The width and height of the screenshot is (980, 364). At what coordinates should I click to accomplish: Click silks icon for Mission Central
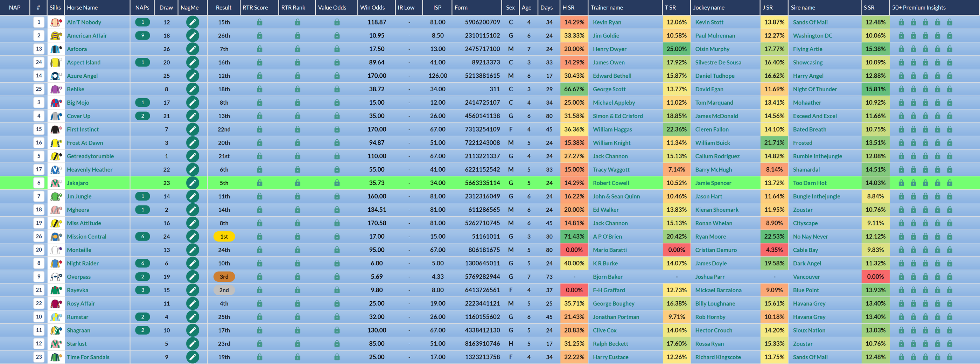click(x=56, y=237)
